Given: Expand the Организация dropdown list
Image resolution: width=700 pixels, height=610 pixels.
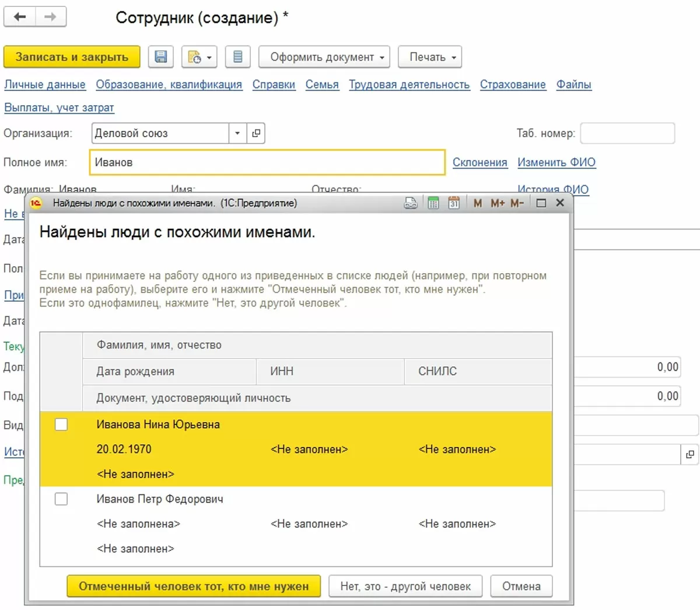Looking at the screenshot, I should tap(237, 133).
